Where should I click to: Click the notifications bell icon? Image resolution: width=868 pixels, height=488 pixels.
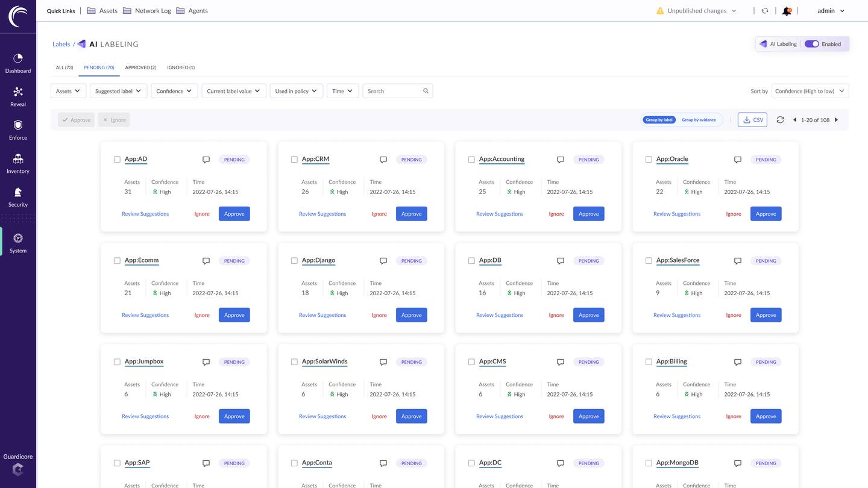tap(787, 11)
